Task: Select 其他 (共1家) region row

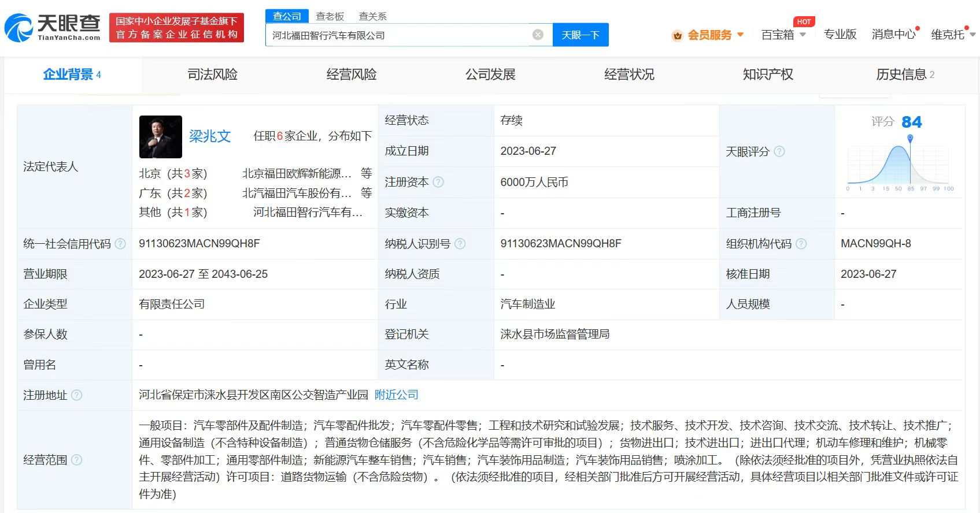Action: pos(173,213)
